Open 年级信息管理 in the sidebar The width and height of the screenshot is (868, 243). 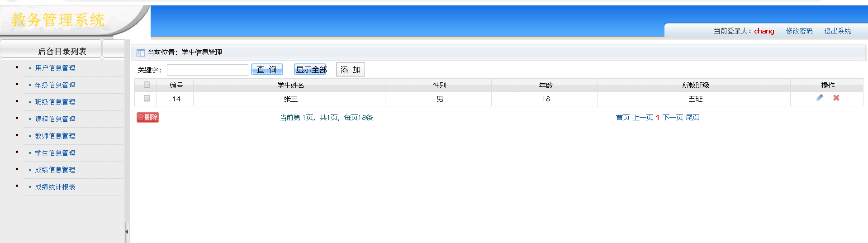pyautogui.click(x=55, y=85)
